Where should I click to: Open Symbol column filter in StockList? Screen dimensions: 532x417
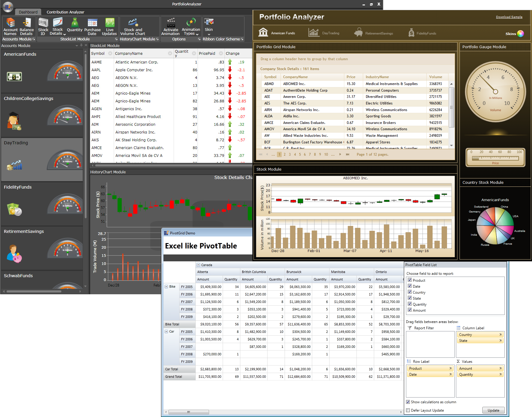click(110, 53)
